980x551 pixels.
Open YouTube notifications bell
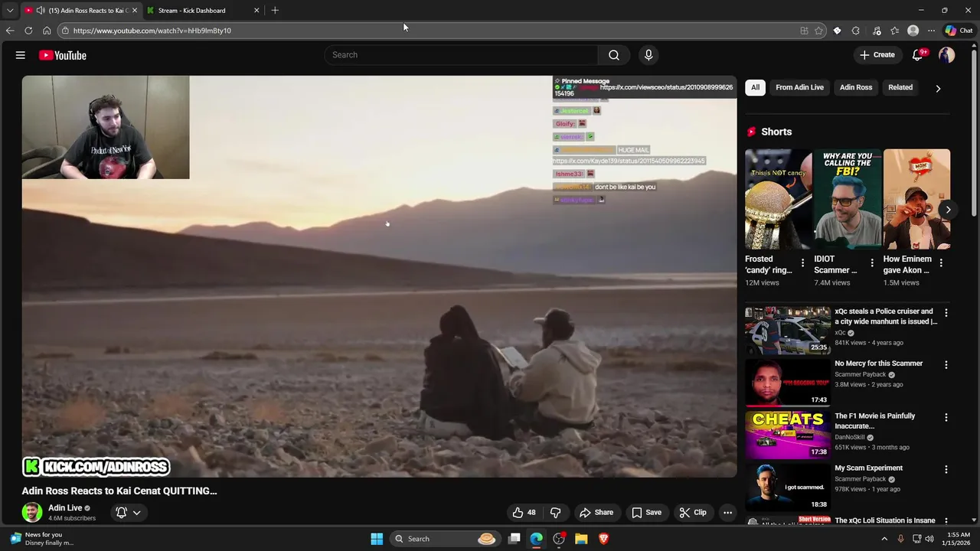918,55
